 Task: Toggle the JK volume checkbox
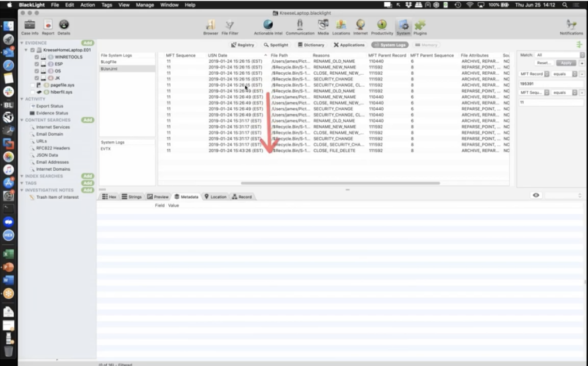(x=37, y=78)
